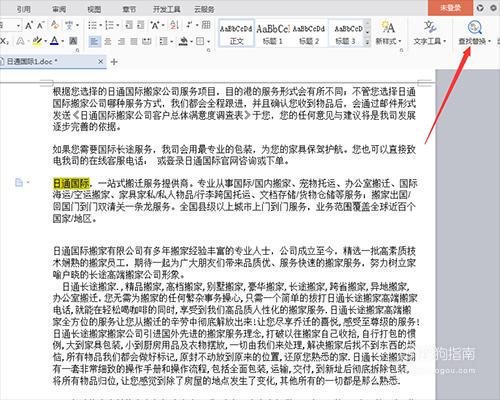Switch to the 视图 tab
The height and width of the screenshot is (400, 500).
click(94, 9)
